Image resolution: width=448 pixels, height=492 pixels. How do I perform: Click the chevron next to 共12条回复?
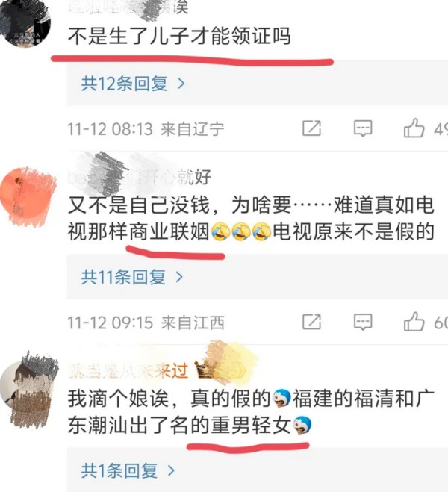(x=181, y=84)
